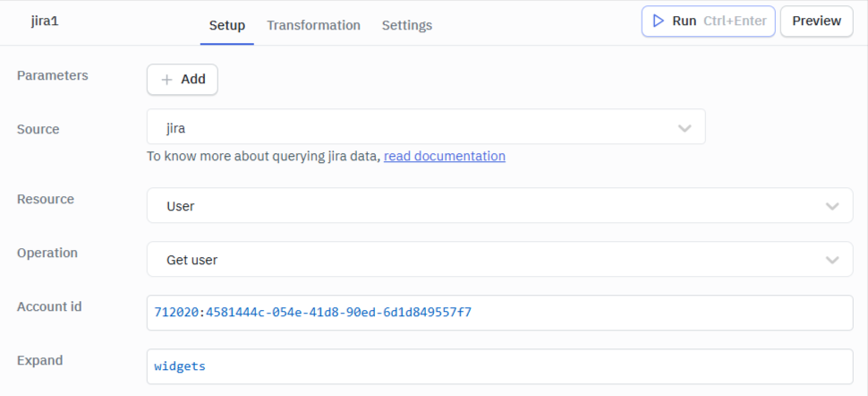Click the Expand field label
This screenshot has width=868, height=396.
point(40,360)
